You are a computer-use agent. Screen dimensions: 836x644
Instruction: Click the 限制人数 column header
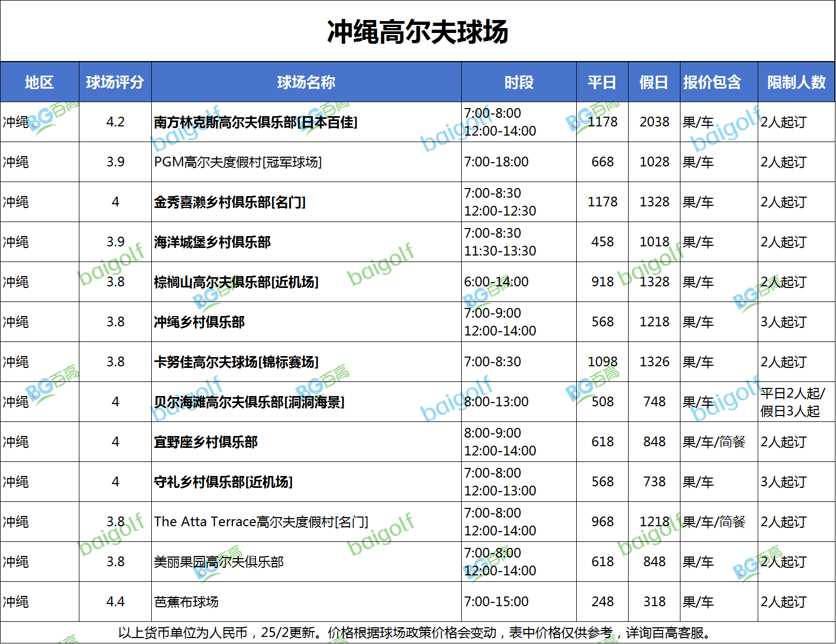797,82
